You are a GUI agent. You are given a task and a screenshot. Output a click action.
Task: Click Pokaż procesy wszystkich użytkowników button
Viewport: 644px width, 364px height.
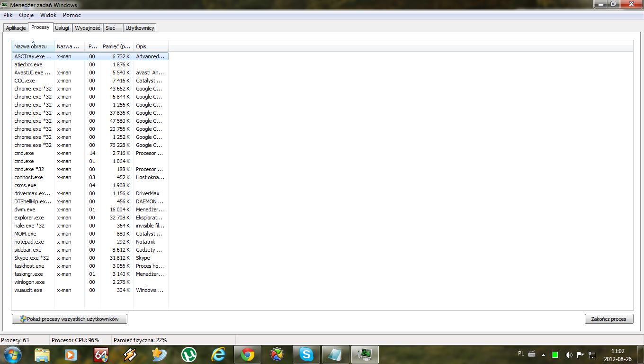click(69, 319)
